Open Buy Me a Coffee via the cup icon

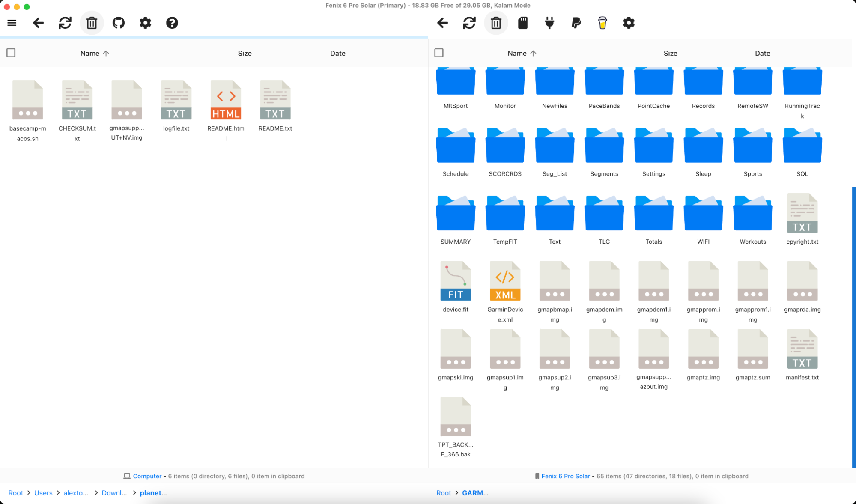[x=602, y=23]
